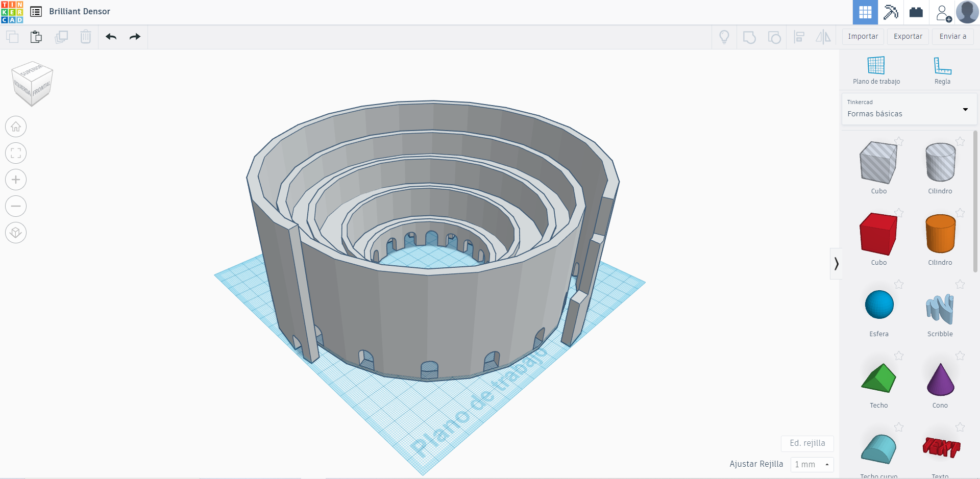The image size is (980, 479).
Task: Toggle the perspective/orthographic view
Action: click(16, 233)
